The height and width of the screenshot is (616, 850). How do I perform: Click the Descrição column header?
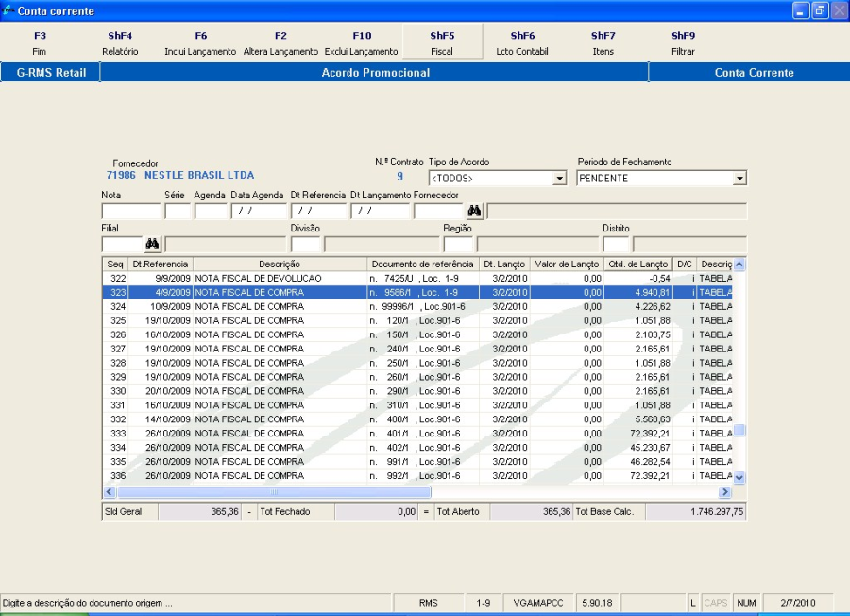click(x=280, y=264)
